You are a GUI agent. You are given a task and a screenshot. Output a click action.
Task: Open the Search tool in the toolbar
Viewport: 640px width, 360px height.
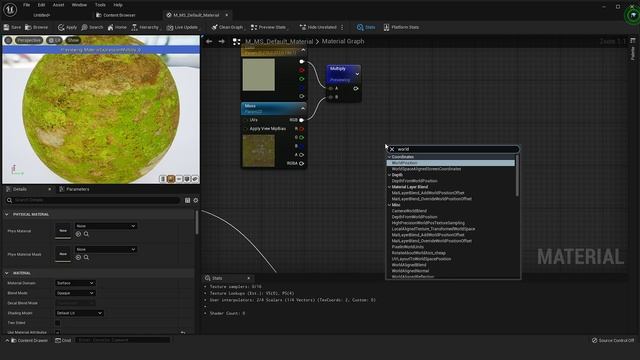pos(92,27)
